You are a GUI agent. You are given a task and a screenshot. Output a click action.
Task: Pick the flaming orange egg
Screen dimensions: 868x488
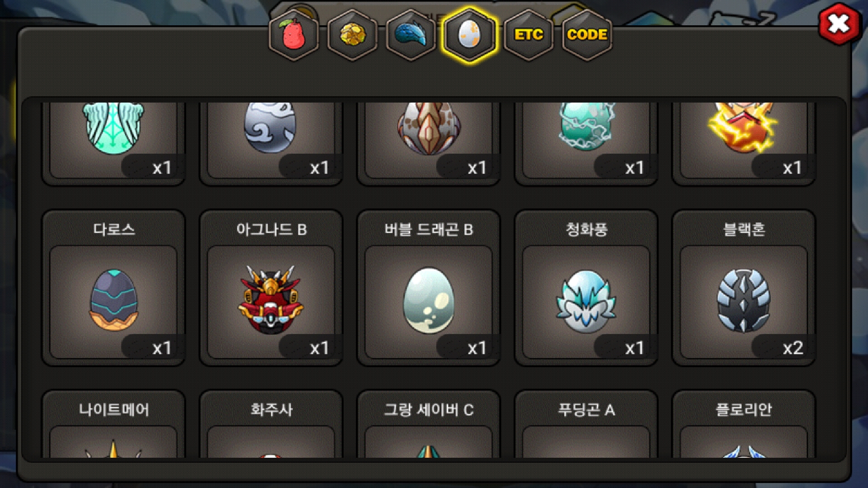pos(744,142)
